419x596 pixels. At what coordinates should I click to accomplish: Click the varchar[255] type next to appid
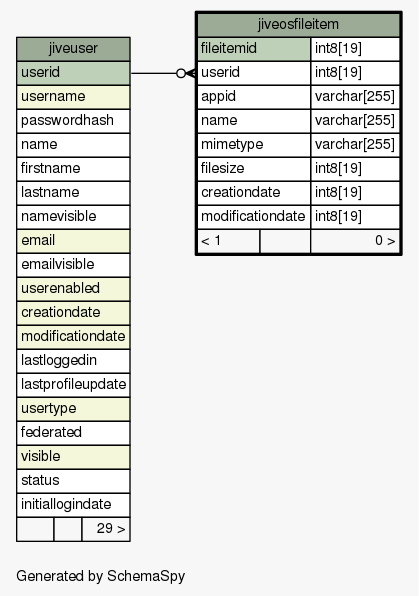point(355,97)
